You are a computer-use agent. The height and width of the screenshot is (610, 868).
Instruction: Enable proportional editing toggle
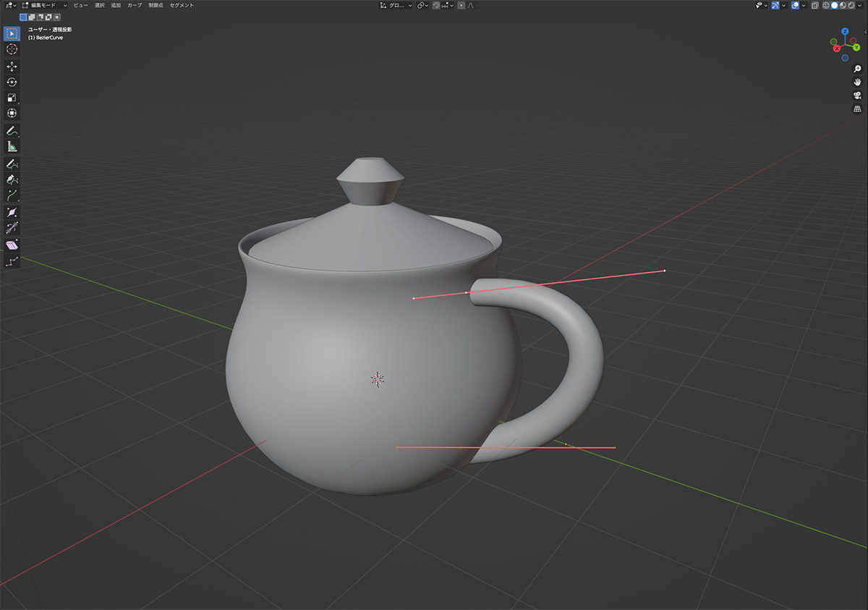pos(461,5)
